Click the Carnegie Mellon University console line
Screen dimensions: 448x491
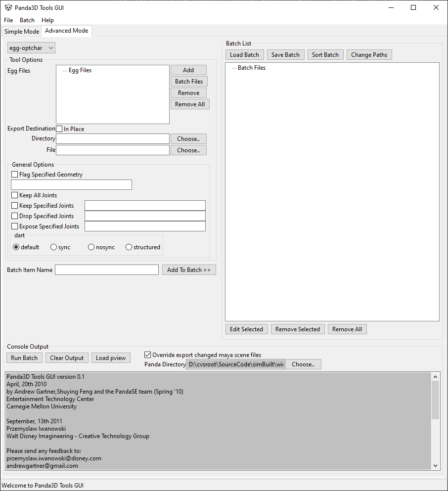[x=42, y=406]
